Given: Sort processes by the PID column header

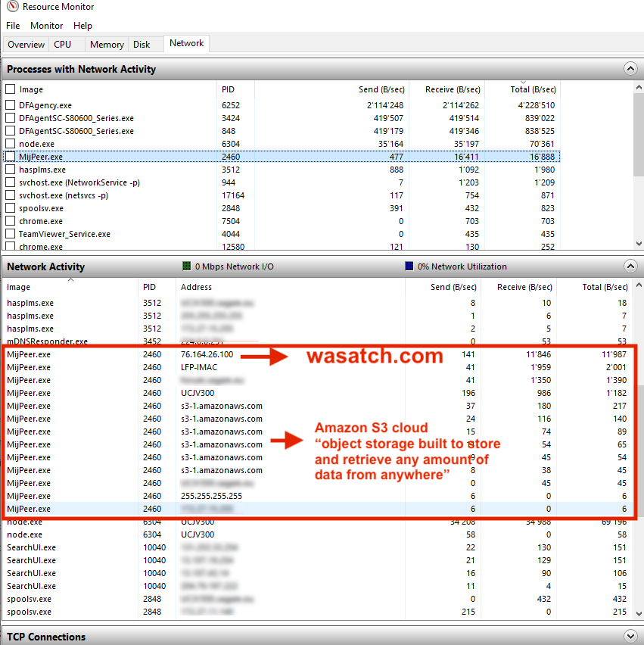Looking at the screenshot, I should coord(235,89).
